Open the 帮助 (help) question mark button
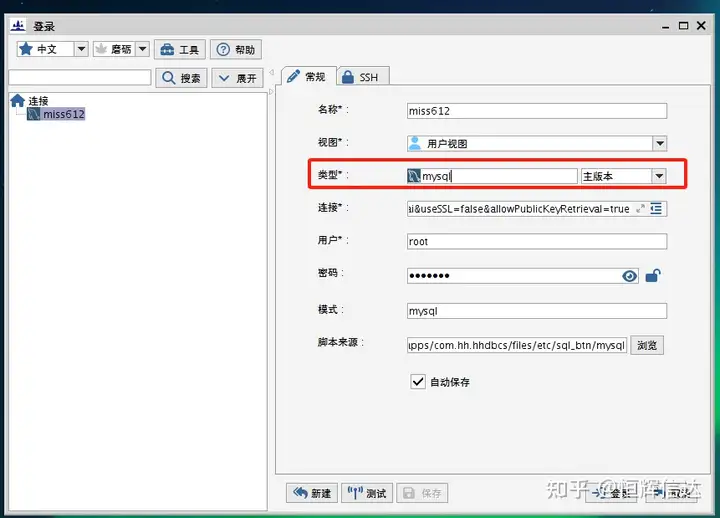 pyautogui.click(x=236, y=49)
